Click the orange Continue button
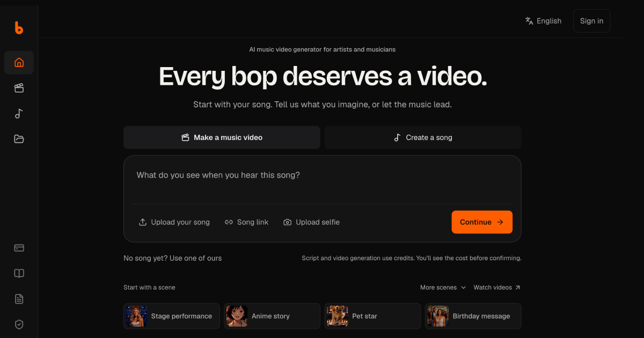The height and width of the screenshot is (338, 644). pyautogui.click(x=482, y=222)
